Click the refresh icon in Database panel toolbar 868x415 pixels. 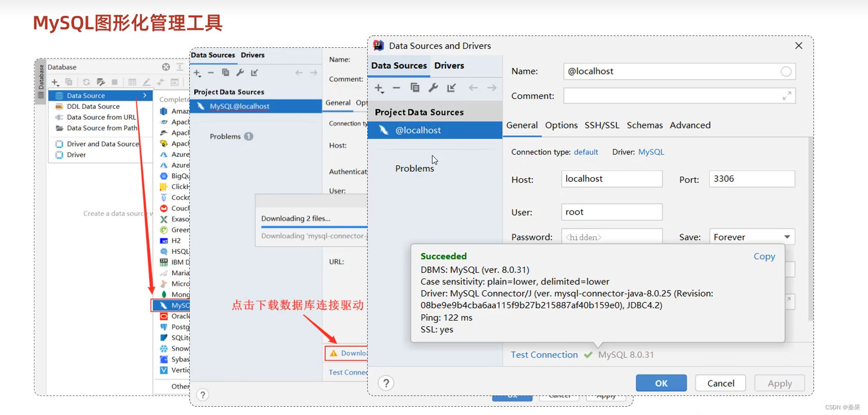pyautogui.click(x=86, y=82)
